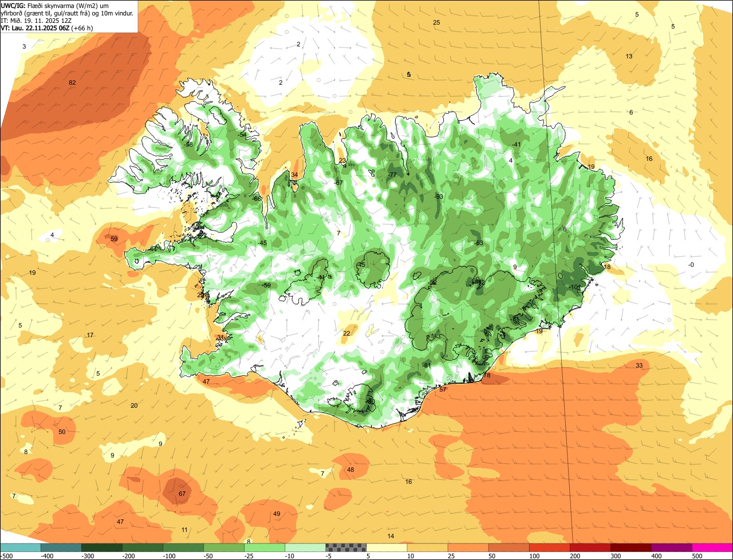Viewport: 733px width, 560px height.
Task: Click the value 6 in the northeast sea
Action: point(631,112)
